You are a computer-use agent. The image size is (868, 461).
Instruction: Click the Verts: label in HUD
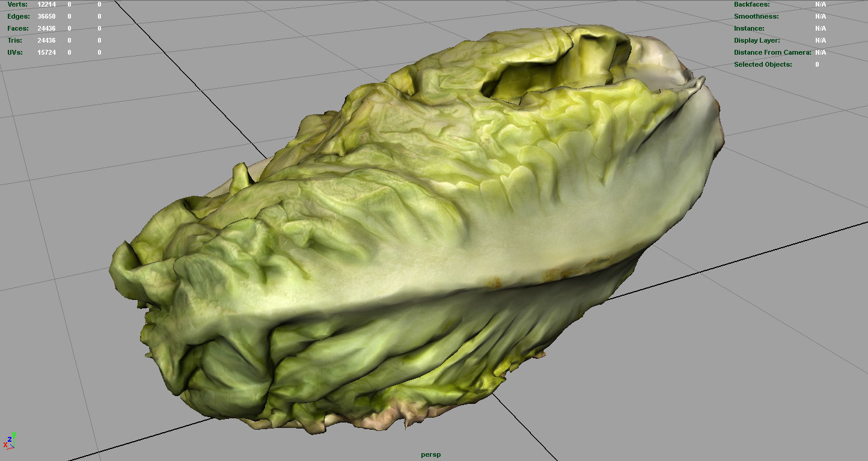click(17, 4)
